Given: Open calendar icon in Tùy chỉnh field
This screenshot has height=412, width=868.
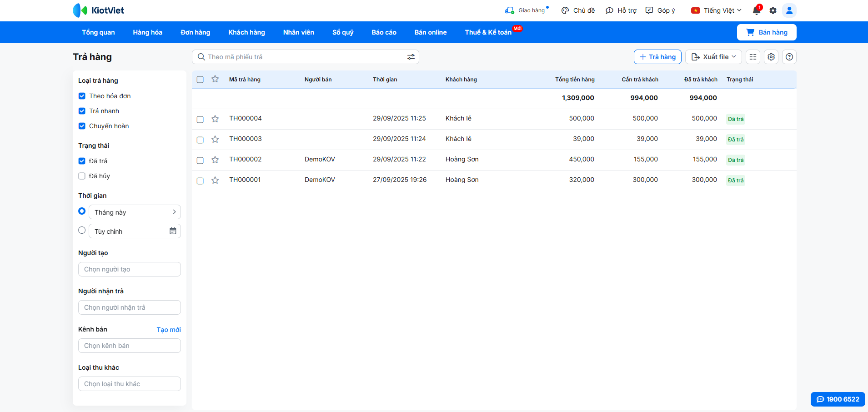Looking at the screenshot, I should (173, 231).
